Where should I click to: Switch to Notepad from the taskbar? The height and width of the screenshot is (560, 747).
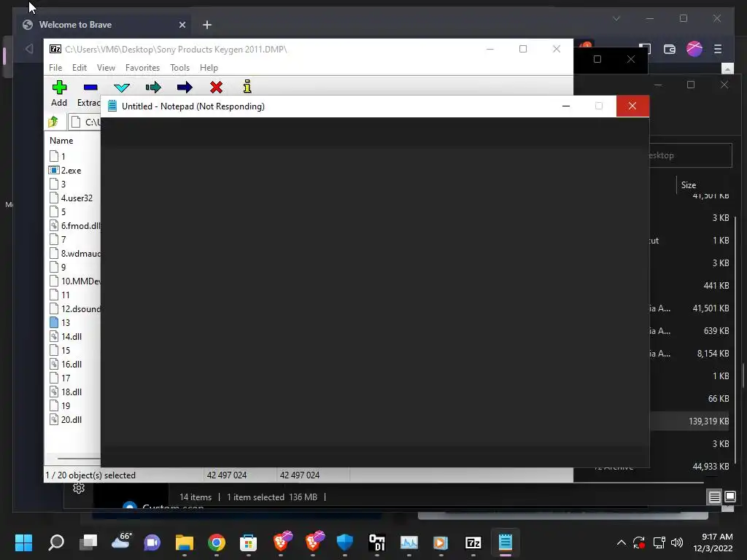coord(505,542)
